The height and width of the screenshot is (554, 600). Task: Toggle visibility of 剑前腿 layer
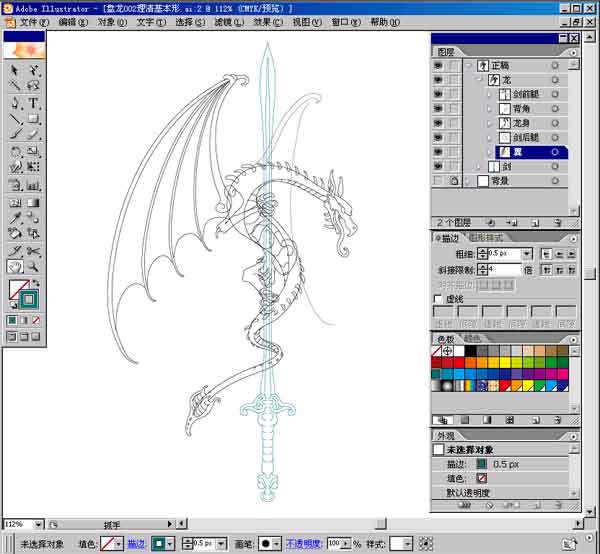[438, 94]
